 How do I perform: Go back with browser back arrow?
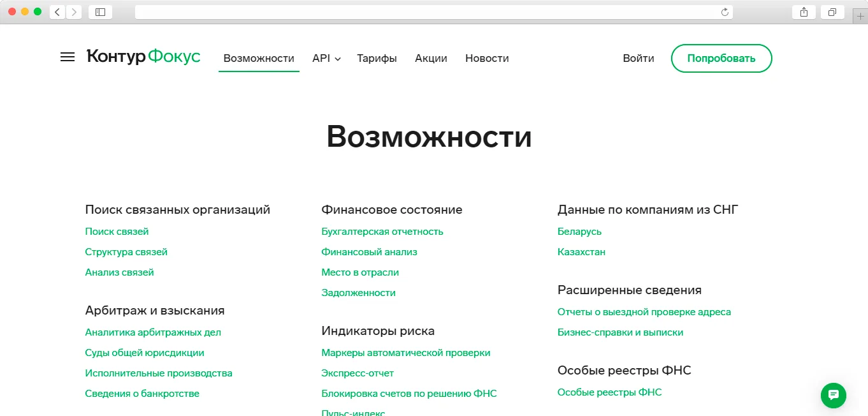[x=57, y=11]
